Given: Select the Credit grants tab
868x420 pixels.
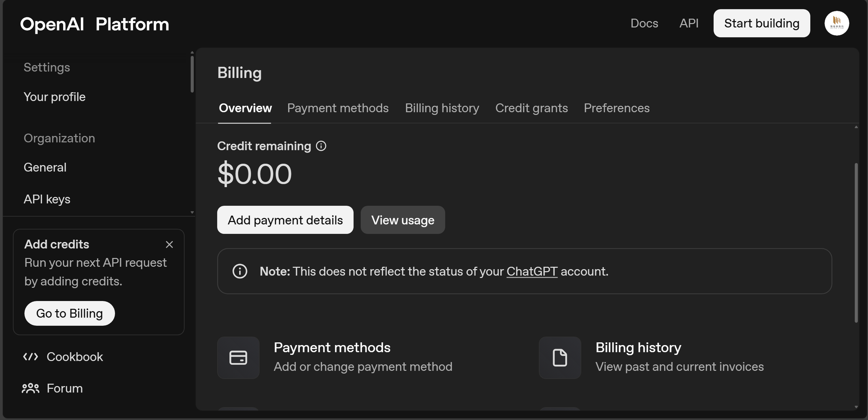Looking at the screenshot, I should coord(531,108).
